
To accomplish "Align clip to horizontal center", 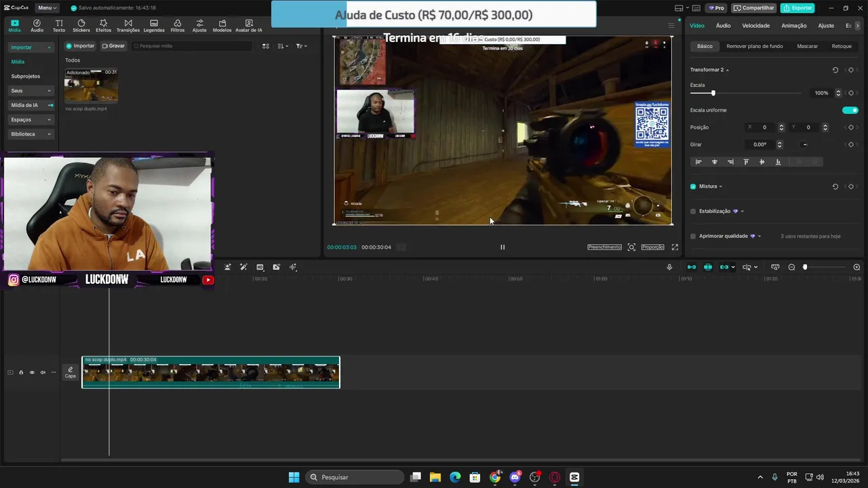I will point(714,162).
